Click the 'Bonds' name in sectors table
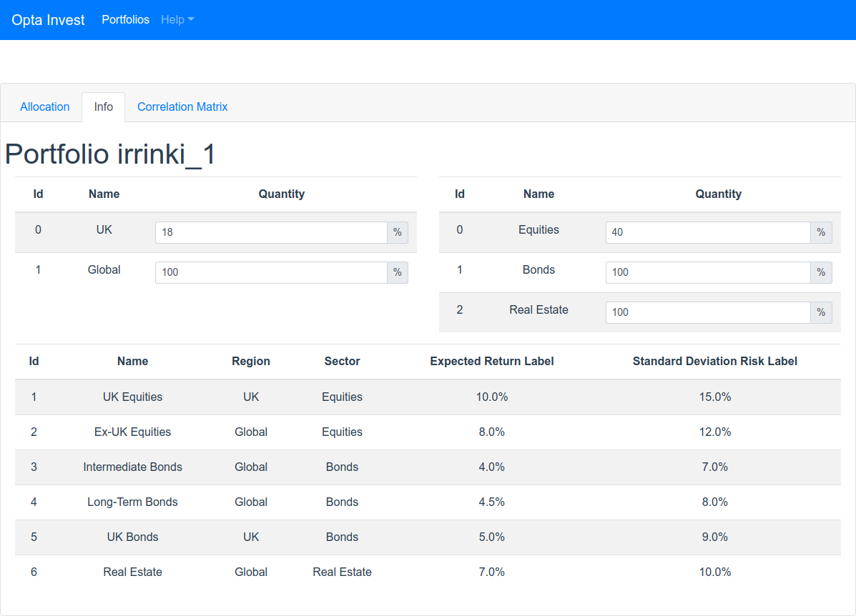Viewport: 856px width, 616px height. [538, 269]
